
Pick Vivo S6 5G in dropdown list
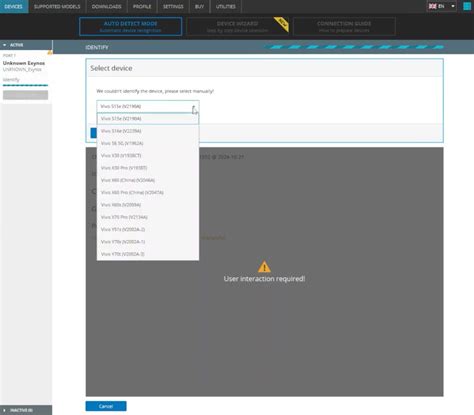148,143
